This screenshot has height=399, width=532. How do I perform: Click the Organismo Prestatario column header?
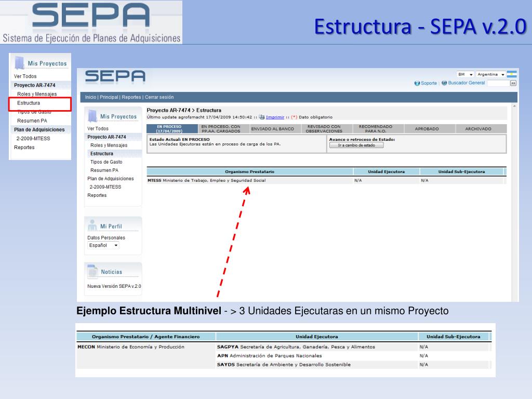click(x=250, y=171)
